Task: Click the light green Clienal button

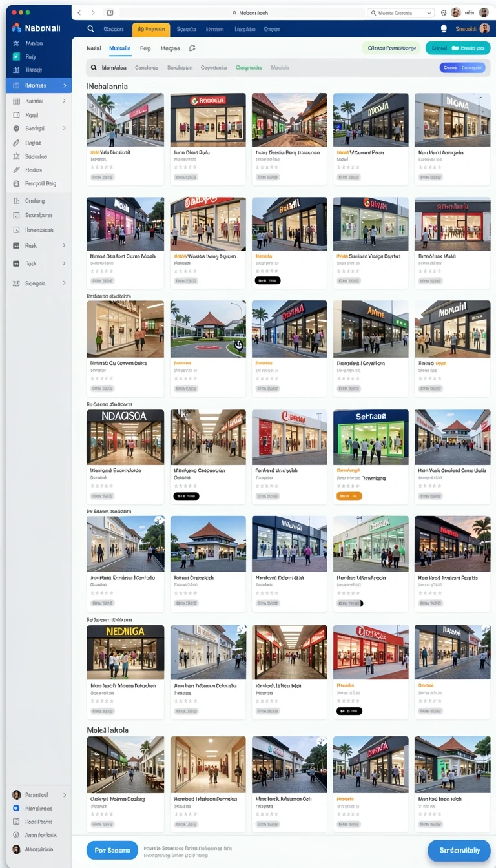Action: click(391, 48)
